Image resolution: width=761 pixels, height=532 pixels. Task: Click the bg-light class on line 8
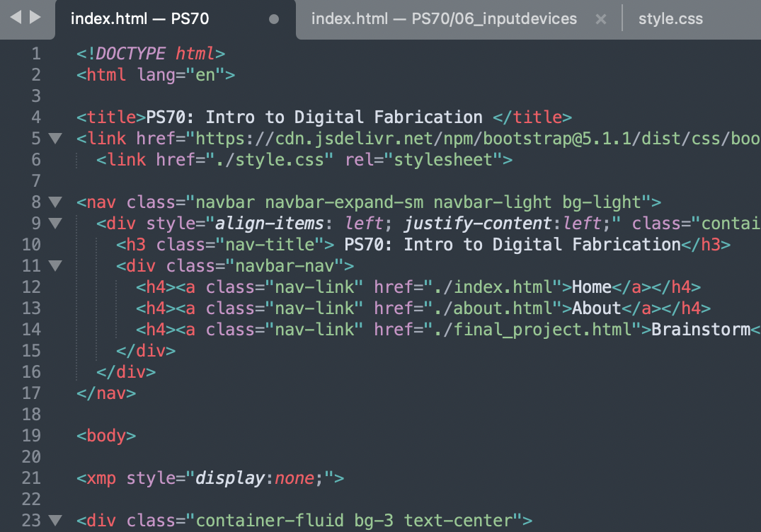click(602, 202)
